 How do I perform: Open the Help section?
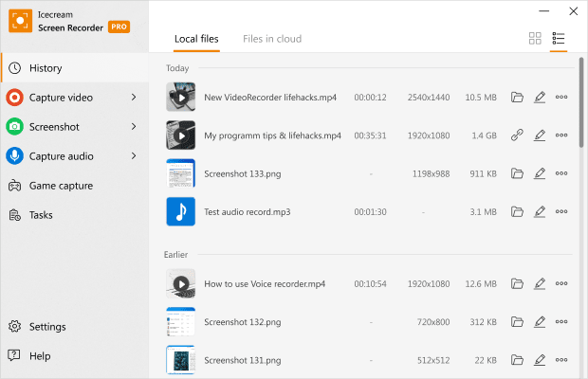tap(40, 356)
